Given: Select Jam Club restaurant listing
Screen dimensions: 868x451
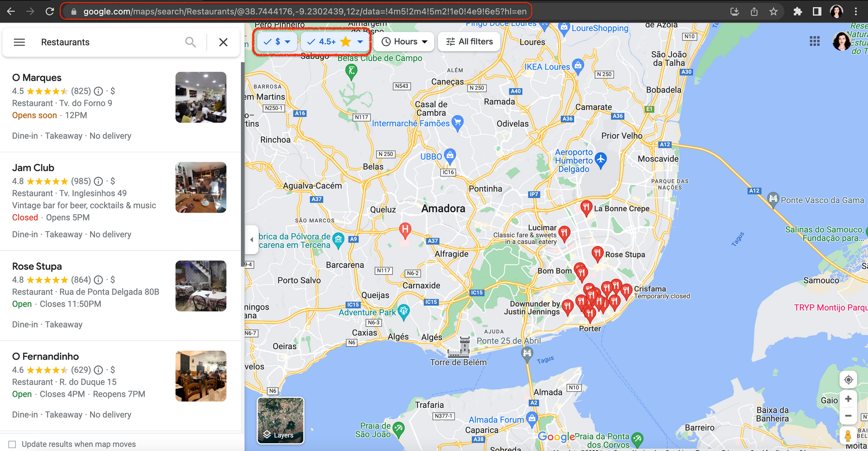Looking at the screenshot, I should click(x=120, y=202).
